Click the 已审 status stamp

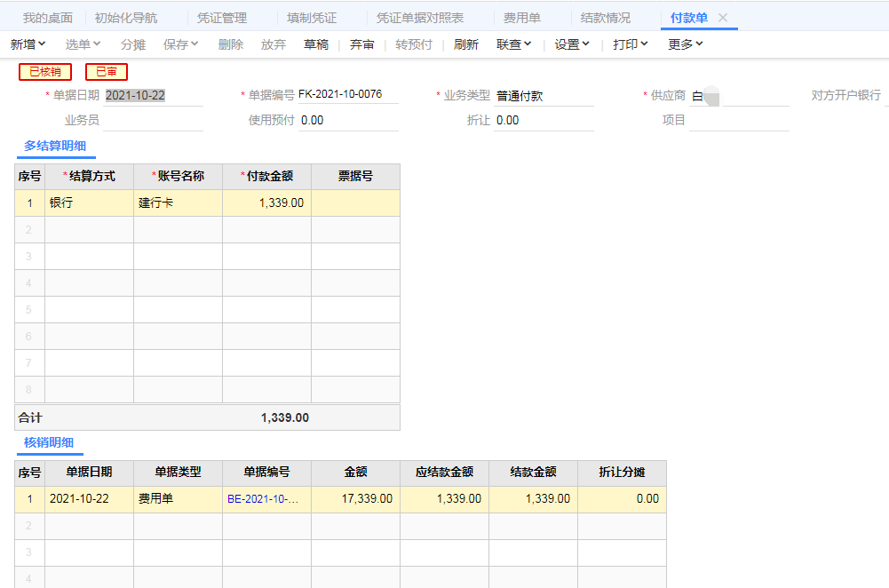(x=107, y=71)
